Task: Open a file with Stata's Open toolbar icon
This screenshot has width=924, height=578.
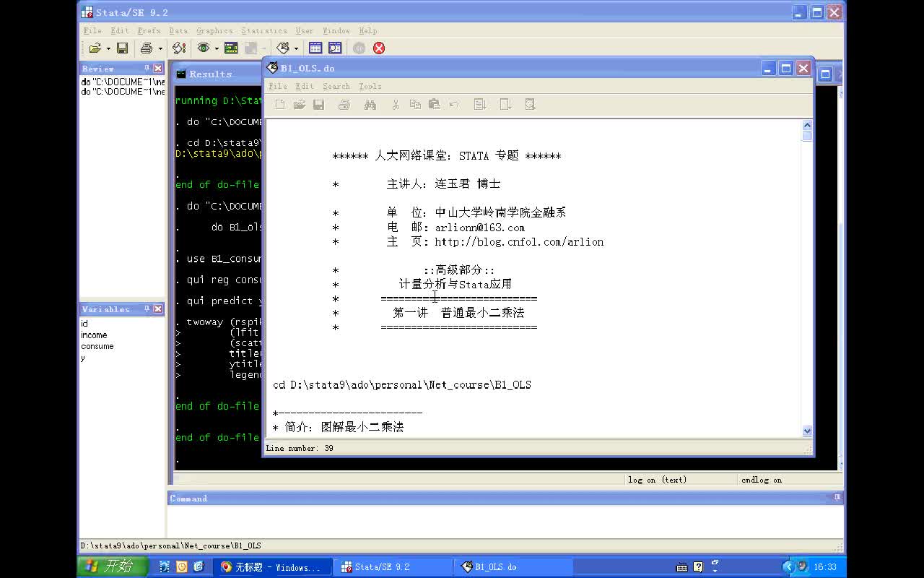Action: point(95,48)
